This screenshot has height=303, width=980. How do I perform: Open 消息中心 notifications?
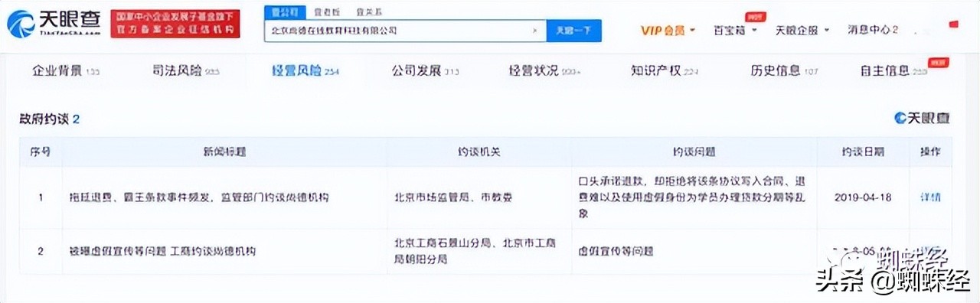tap(872, 31)
